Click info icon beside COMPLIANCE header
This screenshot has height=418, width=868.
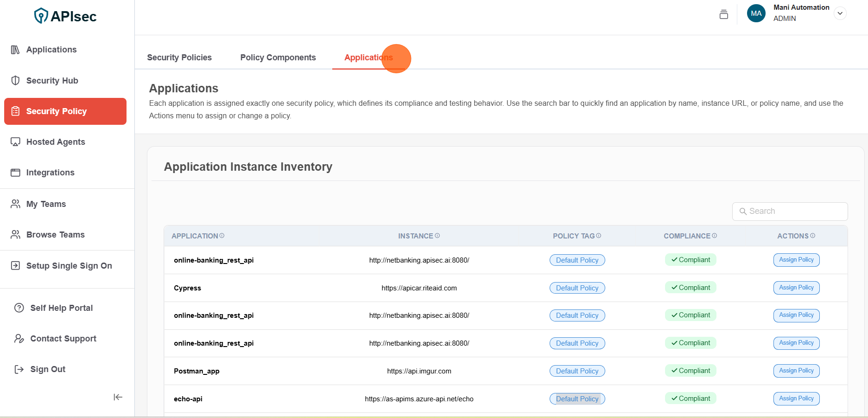pyautogui.click(x=715, y=236)
